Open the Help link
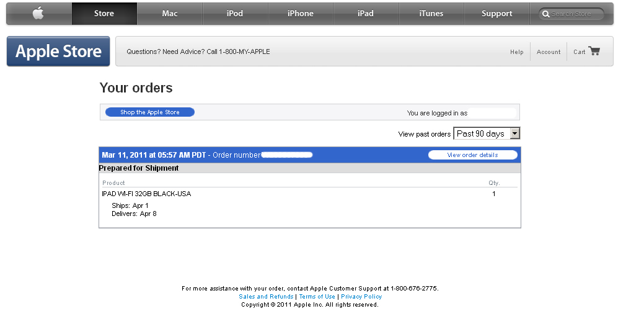 coord(517,52)
